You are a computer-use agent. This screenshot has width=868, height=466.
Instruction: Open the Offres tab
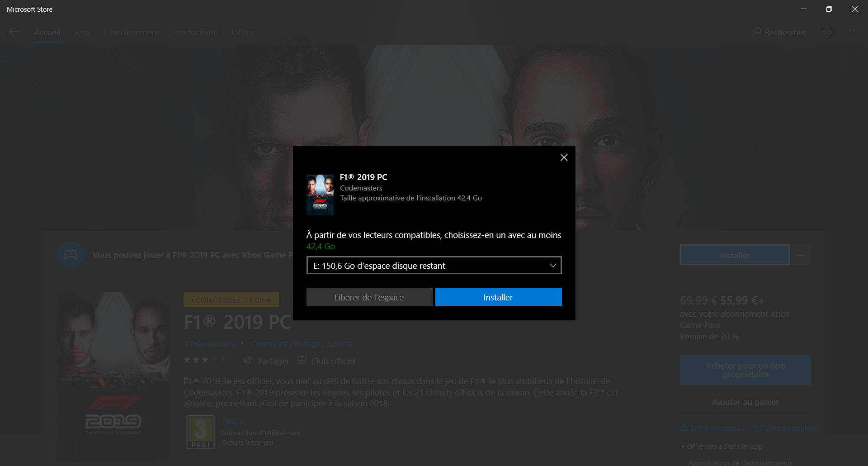[x=243, y=33]
